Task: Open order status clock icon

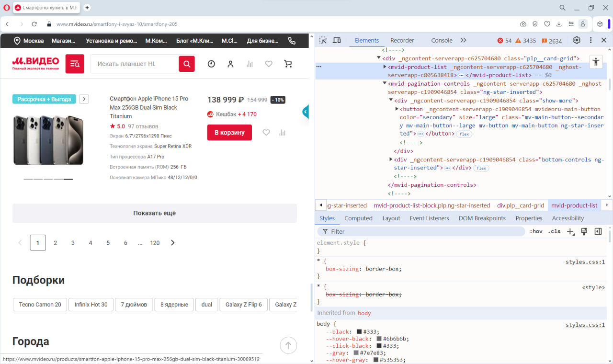Action: [x=211, y=64]
